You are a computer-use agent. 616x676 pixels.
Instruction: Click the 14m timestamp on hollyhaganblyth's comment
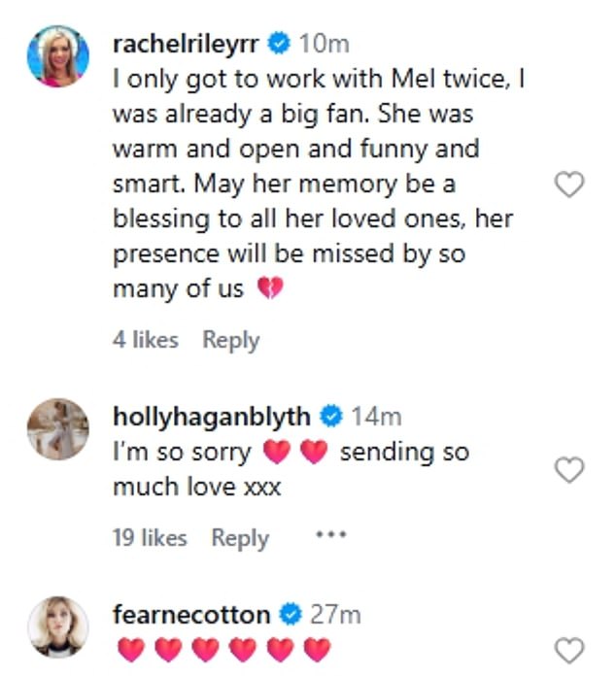coord(376,417)
